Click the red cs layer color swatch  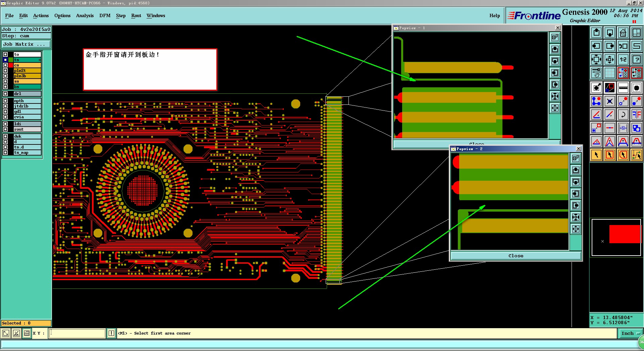11,65
